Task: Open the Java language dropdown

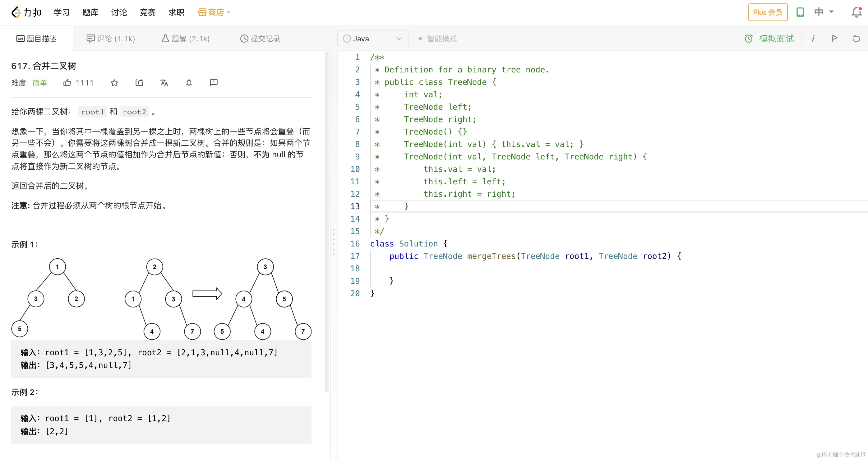Action: tap(373, 39)
